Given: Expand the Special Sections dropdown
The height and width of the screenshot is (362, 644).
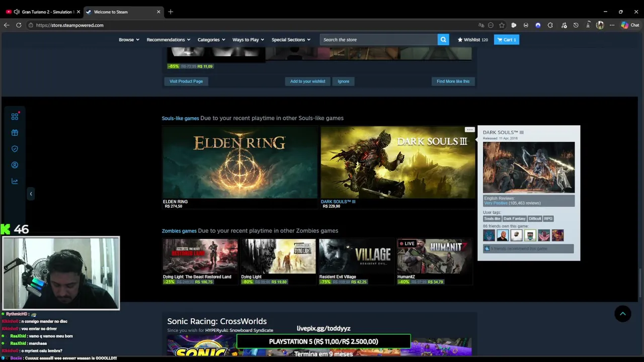Looking at the screenshot, I should [291, 40].
